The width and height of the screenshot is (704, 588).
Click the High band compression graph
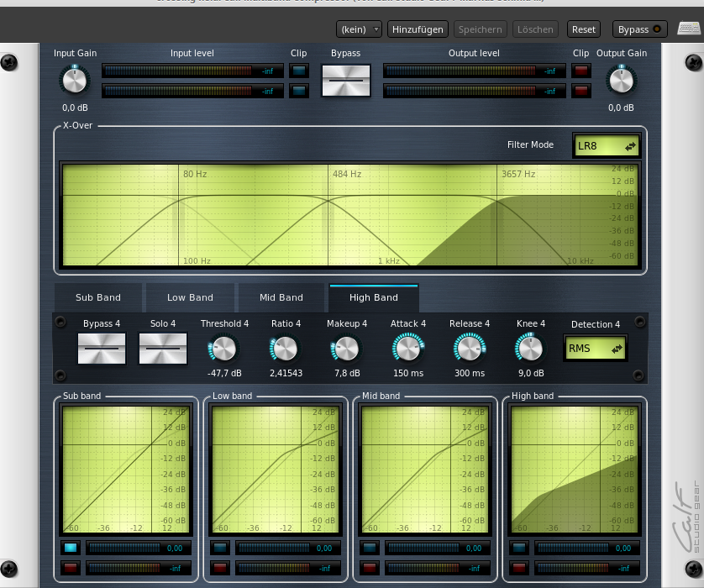click(575, 470)
